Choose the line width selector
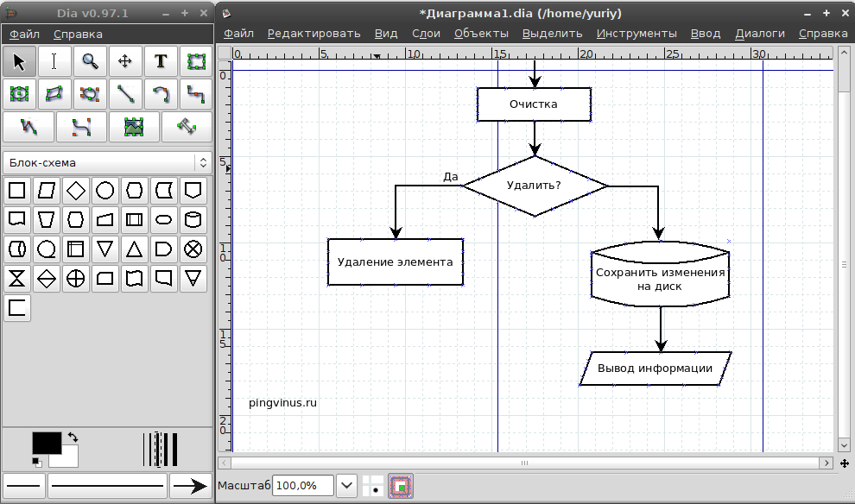Viewport: 855px width, 504px height. click(160, 450)
